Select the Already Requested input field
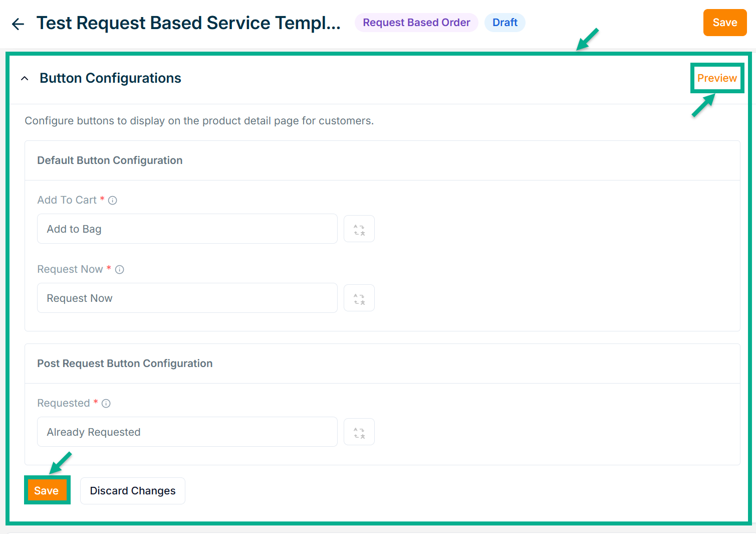Image resolution: width=756 pixels, height=534 pixels. pyautogui.click(x=187, y=432)
